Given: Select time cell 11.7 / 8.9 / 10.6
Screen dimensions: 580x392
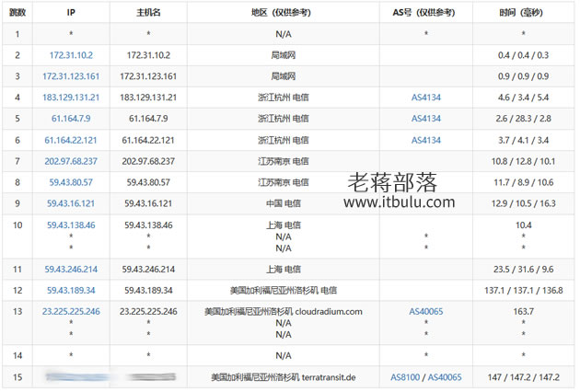Looking at the screenshot, I should click(524, 182).
